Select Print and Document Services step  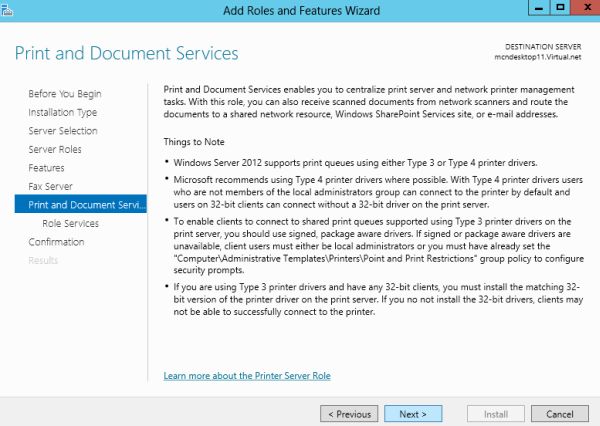pyautogui.click(x=81, y=204)
